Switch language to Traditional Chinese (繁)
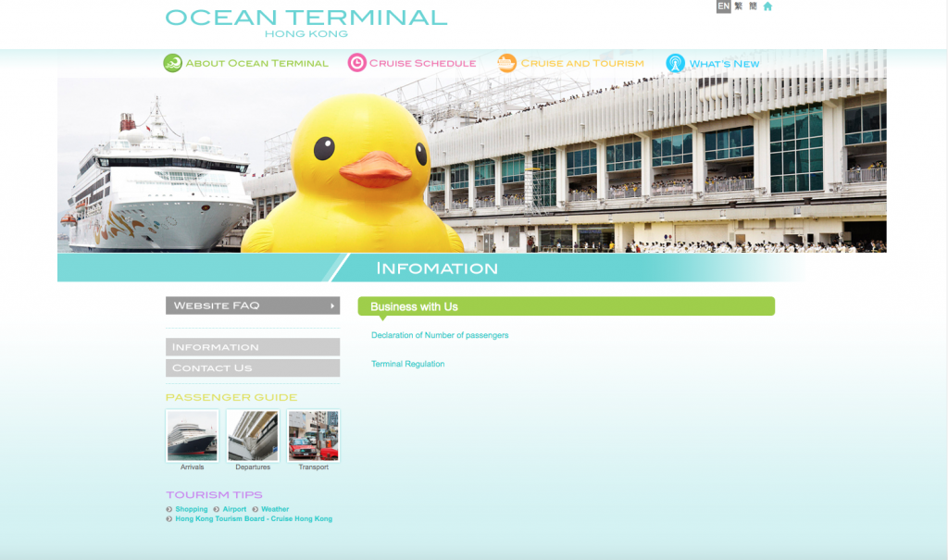The width and height of the screenshot is (948, 560). coord(739,6)
